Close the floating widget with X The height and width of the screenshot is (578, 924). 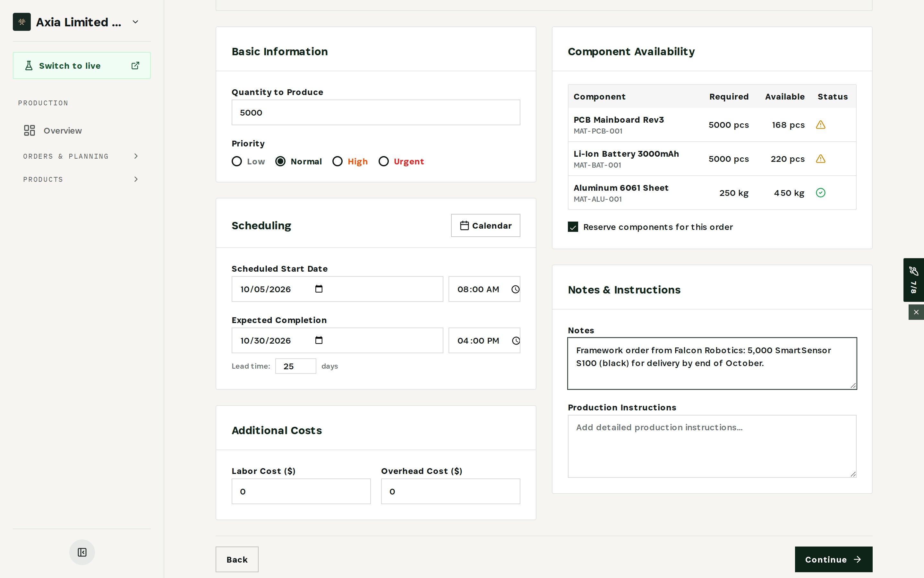tap(916, 312)
